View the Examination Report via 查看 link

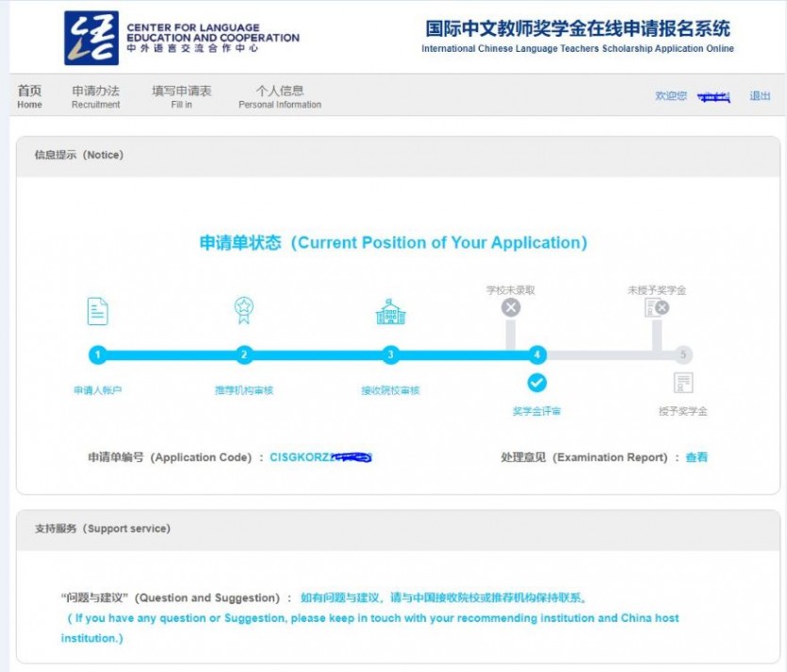pos(697,457)
